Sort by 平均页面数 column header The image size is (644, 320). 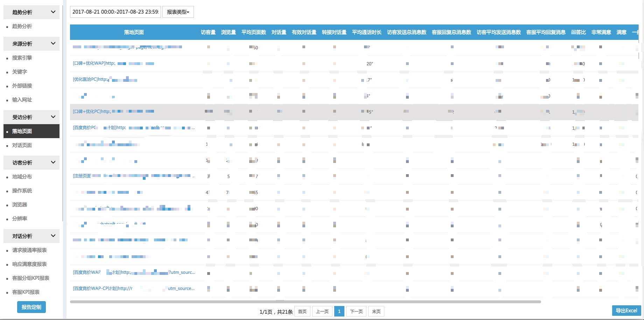pyautogui.click(x=254, y=32)
